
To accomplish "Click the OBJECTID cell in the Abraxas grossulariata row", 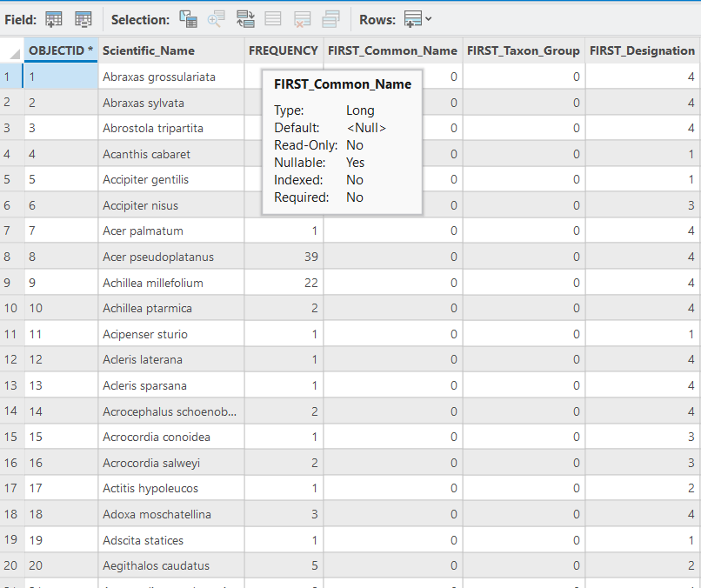I will (61, 77).
